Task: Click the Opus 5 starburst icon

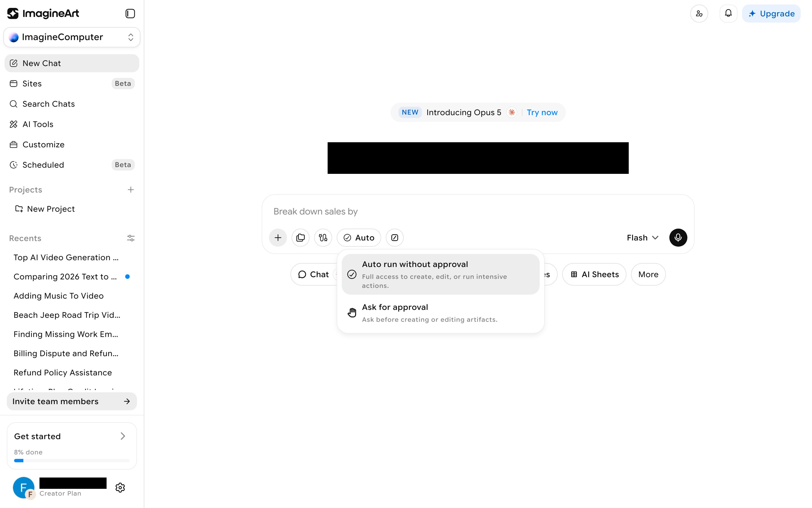Action: click(x=511, y=112)
